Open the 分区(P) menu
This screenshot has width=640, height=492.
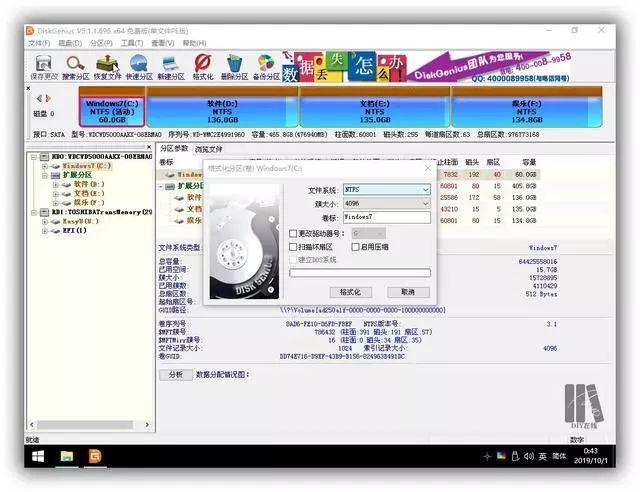[x=101, y=43]
